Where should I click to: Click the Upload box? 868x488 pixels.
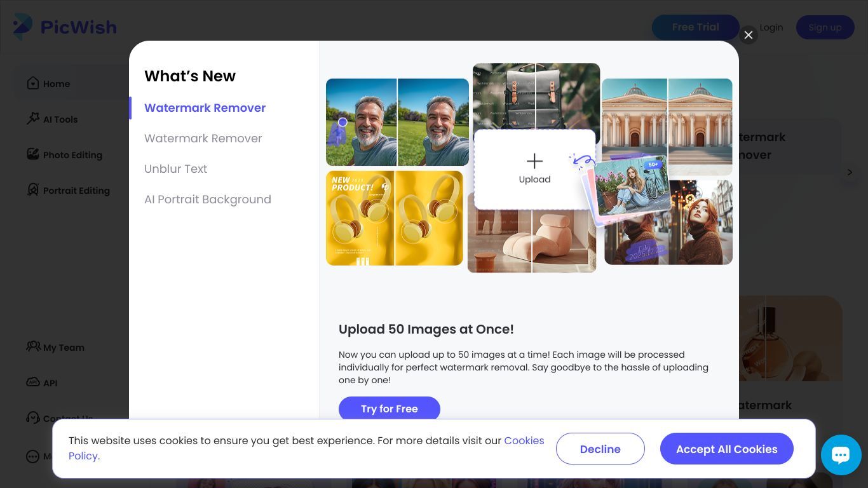(x=535, y=169)
